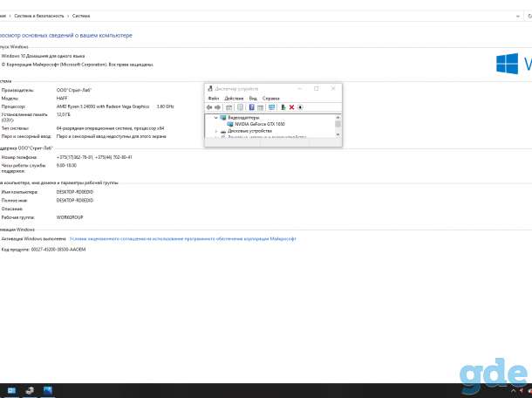
Task: Click the System window taskbar icon
Action: [x=47, y=390]
